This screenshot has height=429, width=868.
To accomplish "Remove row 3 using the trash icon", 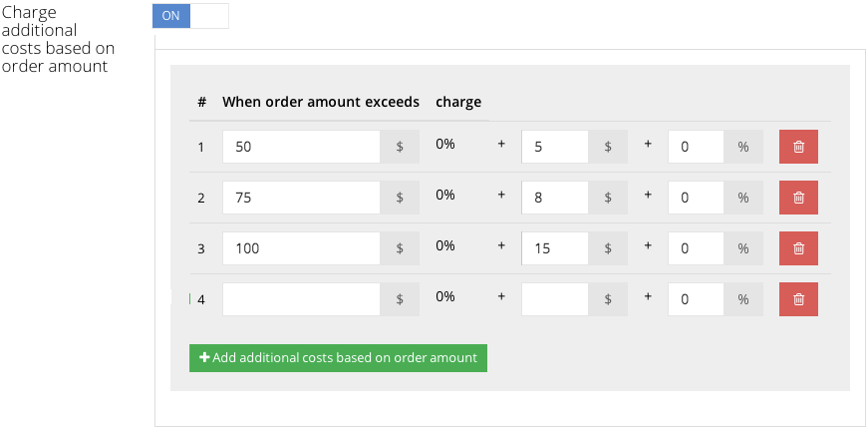I will click(x=798, y=248).
